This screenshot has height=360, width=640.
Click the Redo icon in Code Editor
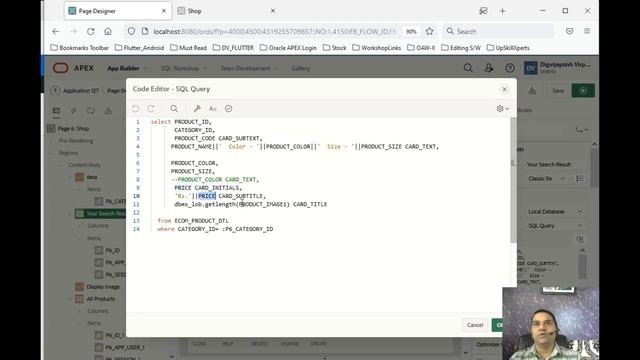pos(151,109)
